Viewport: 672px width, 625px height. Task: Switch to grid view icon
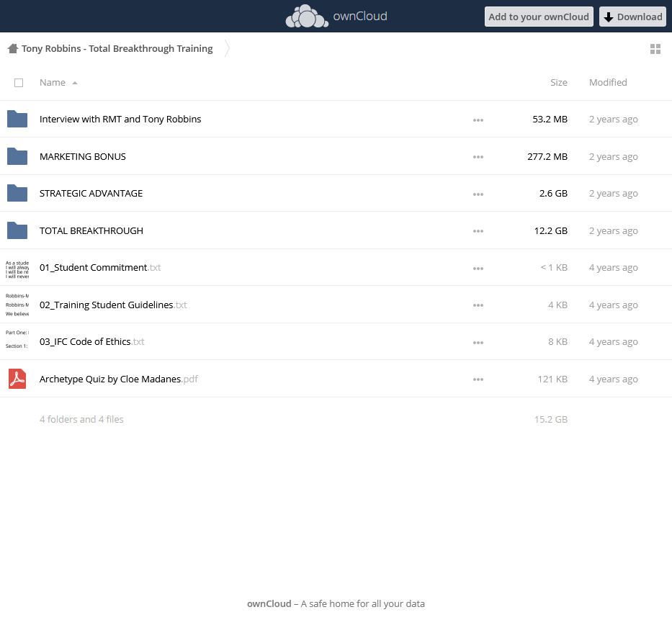pos(655,49)
